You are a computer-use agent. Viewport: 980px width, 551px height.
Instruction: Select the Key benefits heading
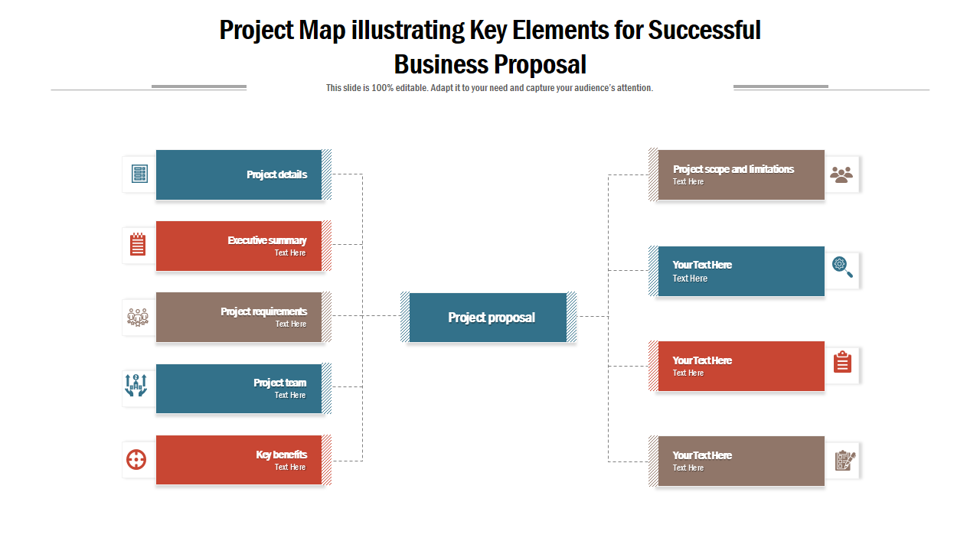[282, 455]
